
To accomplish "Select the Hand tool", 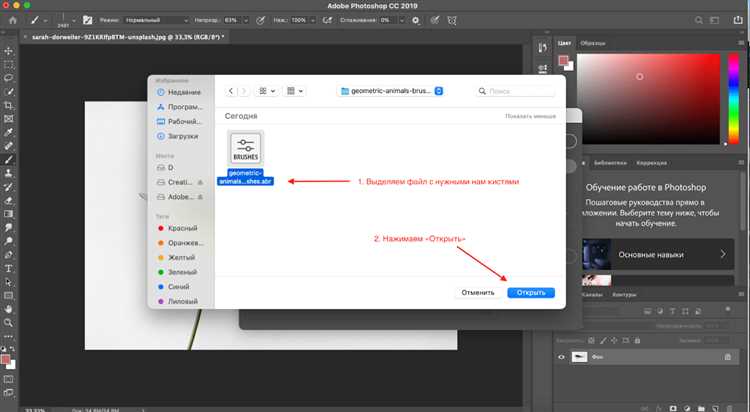I will tap(8, 309).
